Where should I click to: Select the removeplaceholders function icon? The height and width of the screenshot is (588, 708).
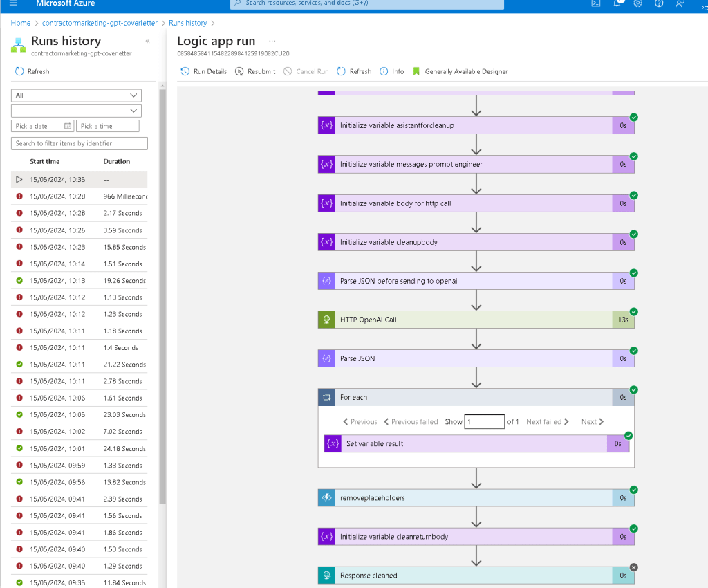(x=326, y=497)
